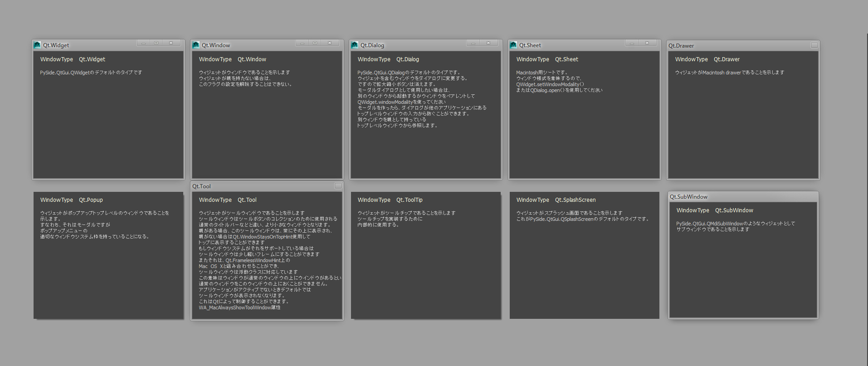
Task: Close the Qt.Window window
Action: tap(330, 43)
